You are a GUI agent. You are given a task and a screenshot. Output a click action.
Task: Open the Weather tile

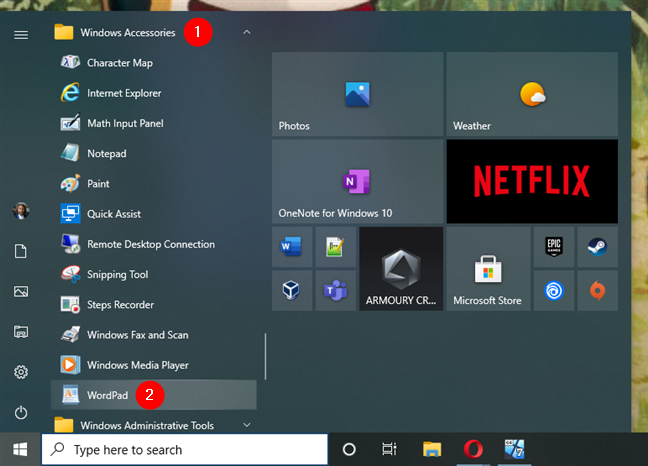532,94
